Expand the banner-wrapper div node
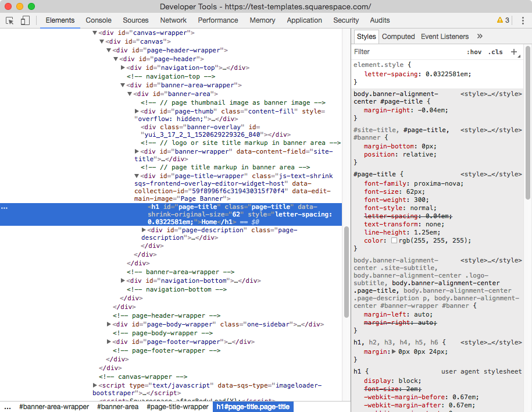The height and width of the screenshot is (412, 532). coord(137,151)
